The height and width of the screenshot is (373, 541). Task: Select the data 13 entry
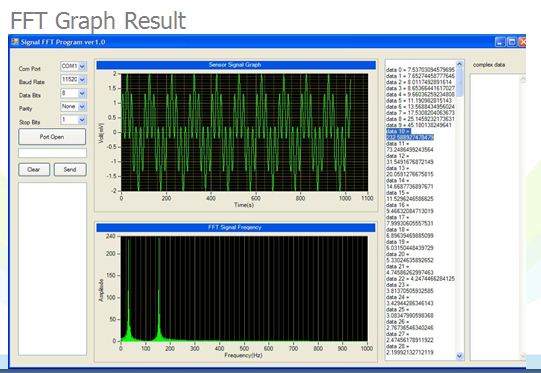[x=410, y=171]
